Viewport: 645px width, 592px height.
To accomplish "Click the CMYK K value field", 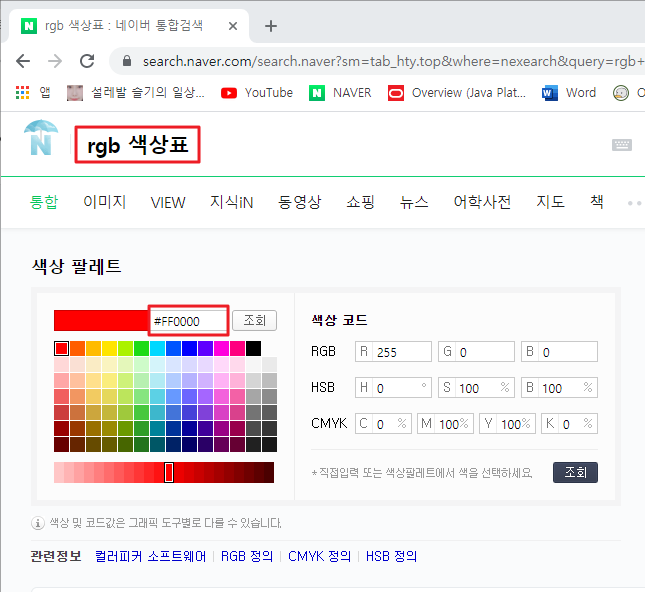I will click(x=569, y=424).
